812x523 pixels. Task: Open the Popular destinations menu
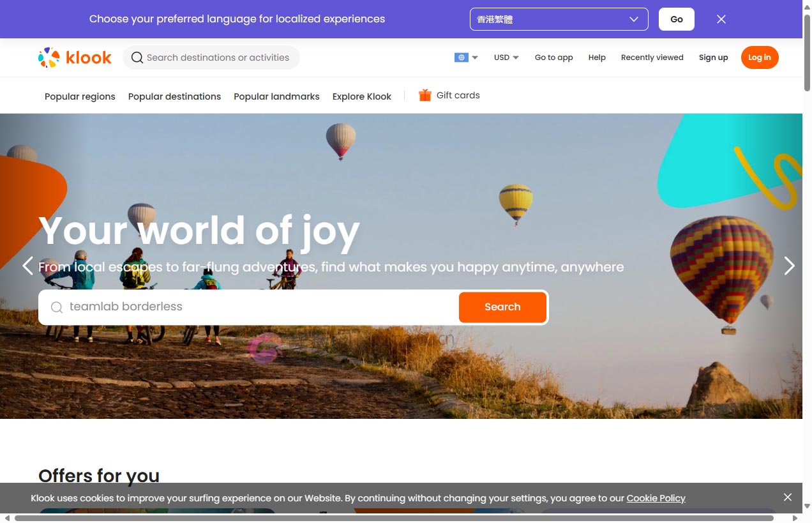pyautogui.click(x=174, y=96)
